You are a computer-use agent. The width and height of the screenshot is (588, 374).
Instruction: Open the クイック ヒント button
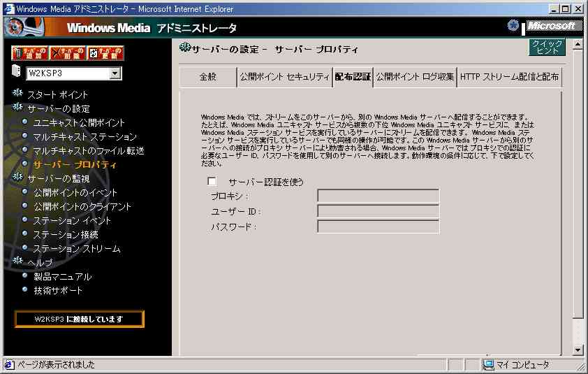(547, 47)
